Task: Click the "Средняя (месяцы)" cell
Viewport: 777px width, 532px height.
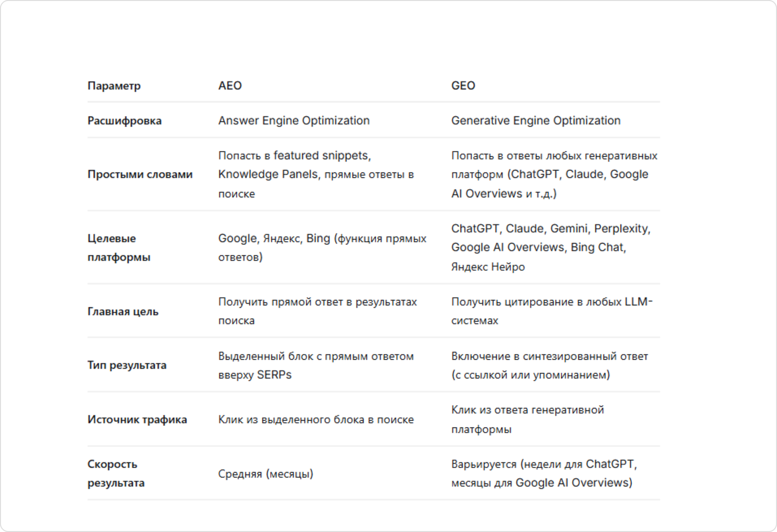Action: click(x=265, y=474)
